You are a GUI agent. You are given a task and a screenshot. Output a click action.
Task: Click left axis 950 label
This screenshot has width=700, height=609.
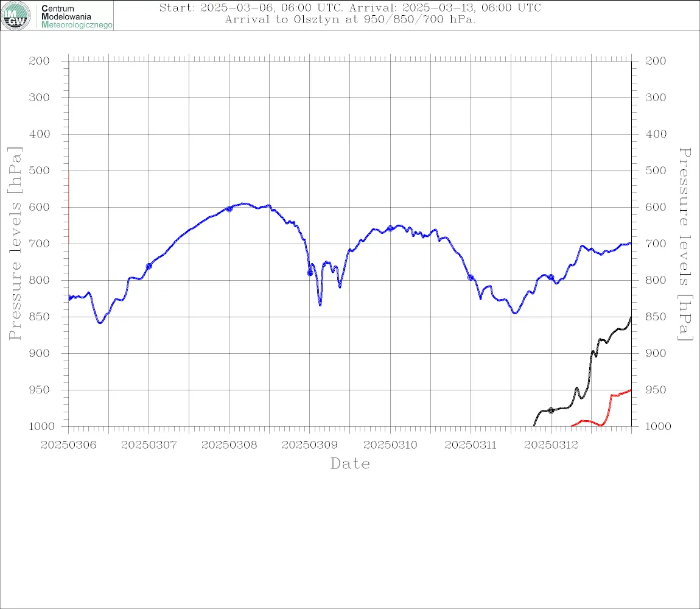click(40, 390)
